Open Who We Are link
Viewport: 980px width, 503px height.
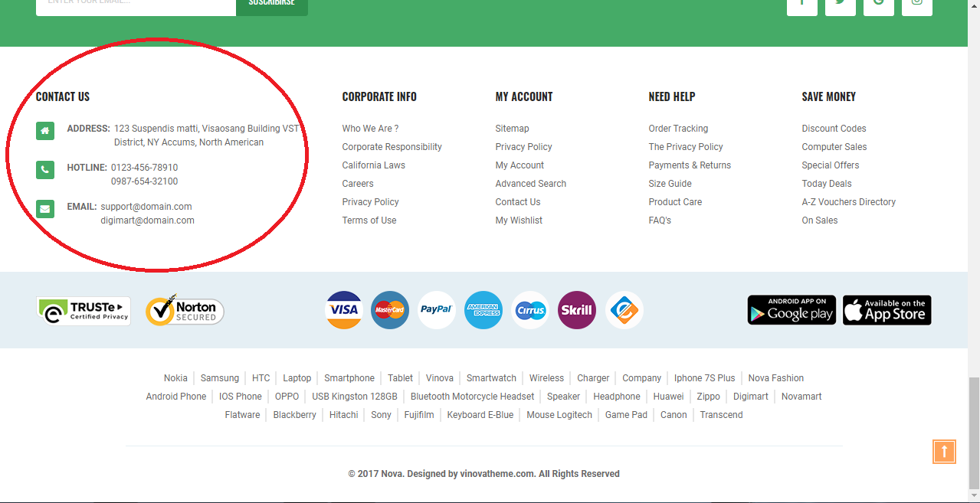[x=370, y=129]
